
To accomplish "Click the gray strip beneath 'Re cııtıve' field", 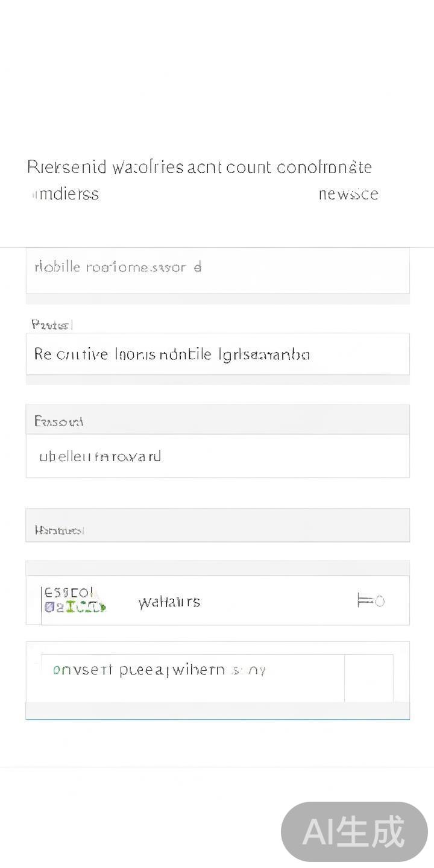I will point(217,380).
